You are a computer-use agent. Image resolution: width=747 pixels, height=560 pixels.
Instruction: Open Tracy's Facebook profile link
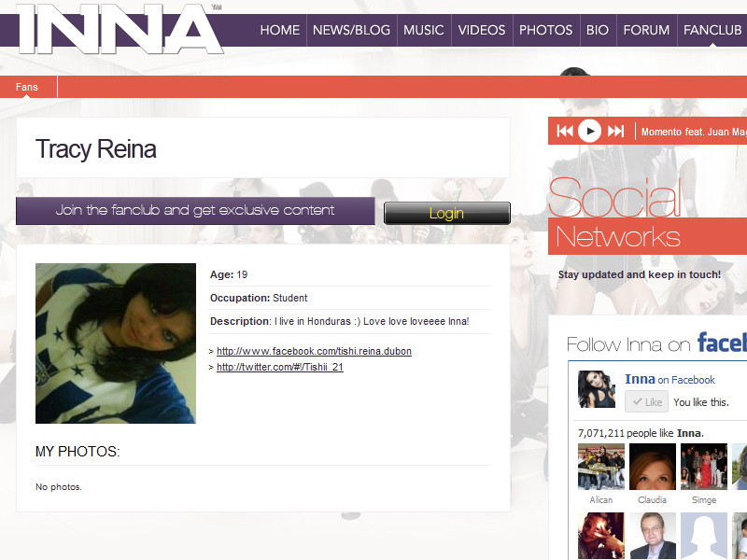point(314,352)
